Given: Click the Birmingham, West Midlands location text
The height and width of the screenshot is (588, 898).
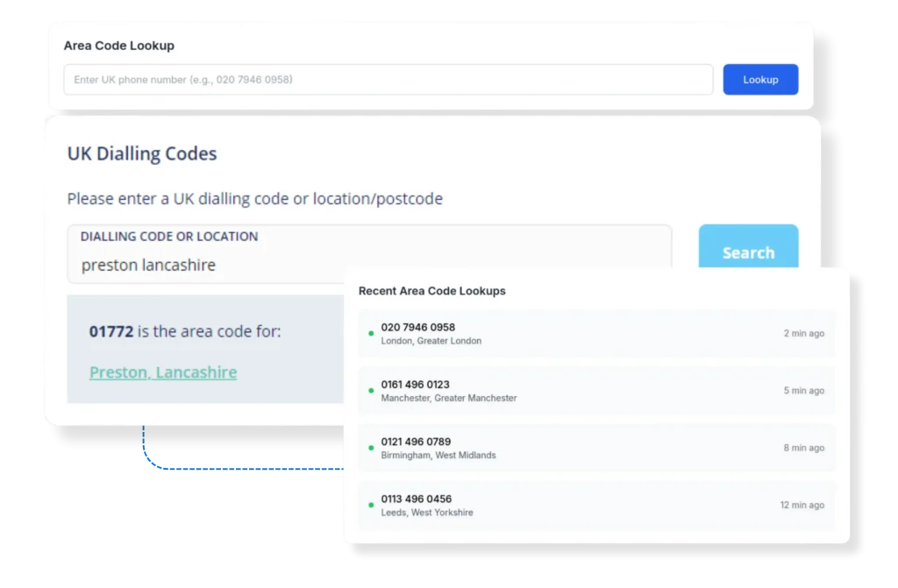Looking at the screenshot, I should point(438,456).
